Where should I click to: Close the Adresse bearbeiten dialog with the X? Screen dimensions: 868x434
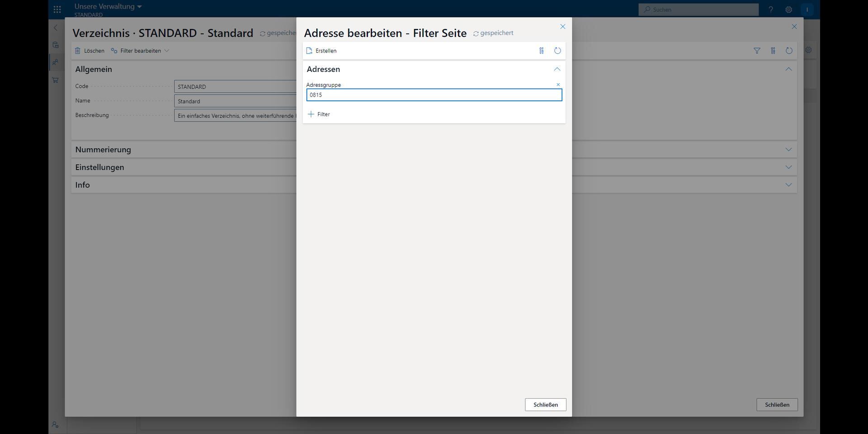(562, 27)
